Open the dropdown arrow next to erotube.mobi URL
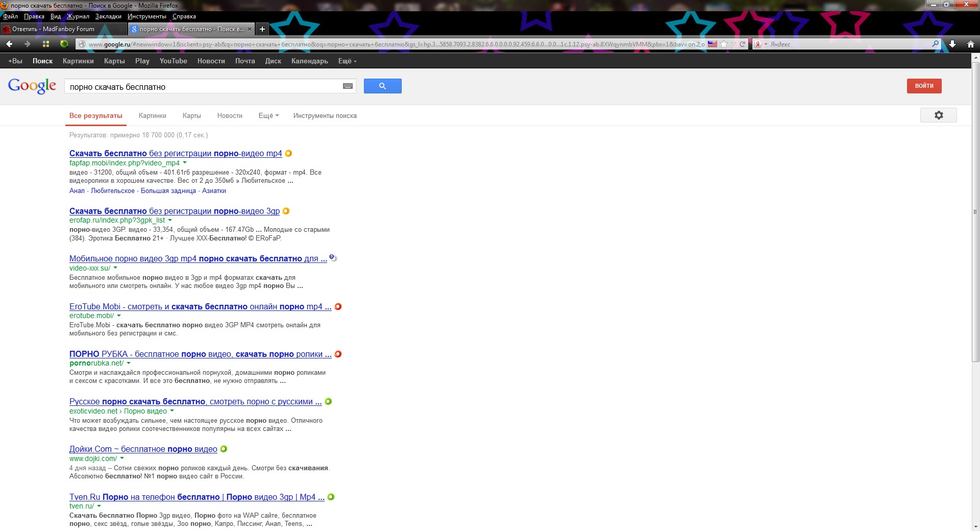This screenshot has width=980, height=531. click(x=119, y=316)
